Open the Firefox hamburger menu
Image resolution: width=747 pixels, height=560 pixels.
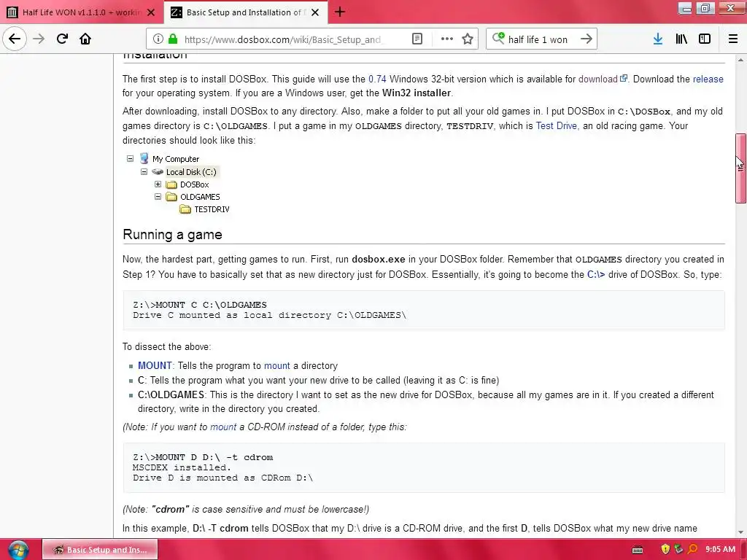coord(733,39)
